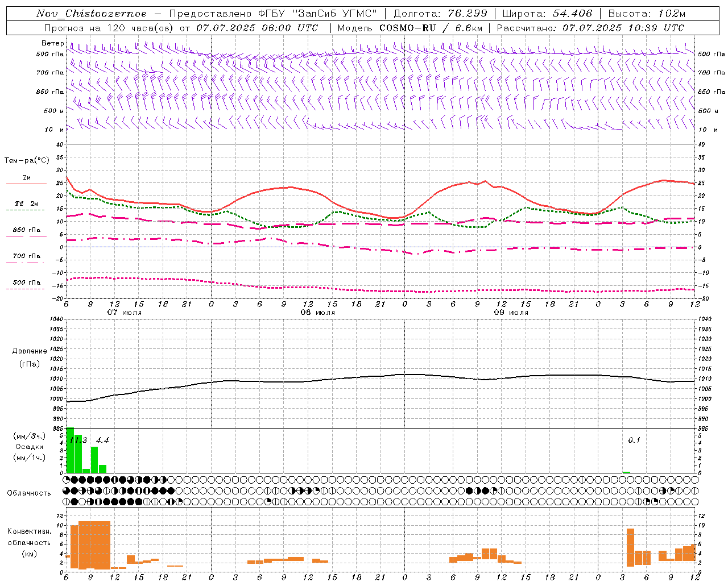Click the "Прогноз на 120 часа(ов)" text
Image resolution: width=728 pixels, height=582 pixels.
click(109, 28)
